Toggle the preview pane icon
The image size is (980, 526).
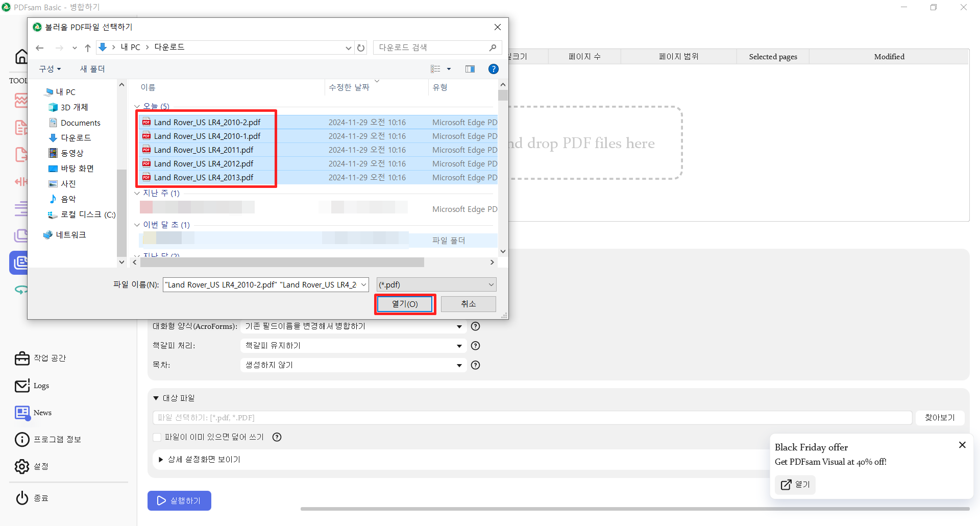[470, 69]
